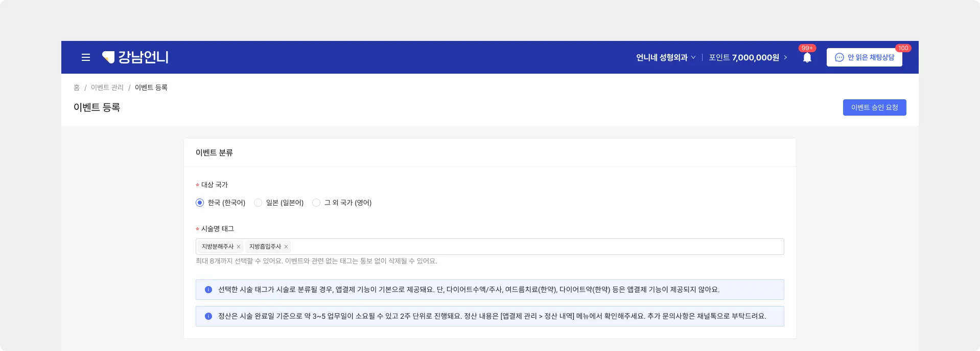Select 한국 (한국어) radio option
Image resolution: width=980 pixels, height=351 pixels.
[200, 203]
